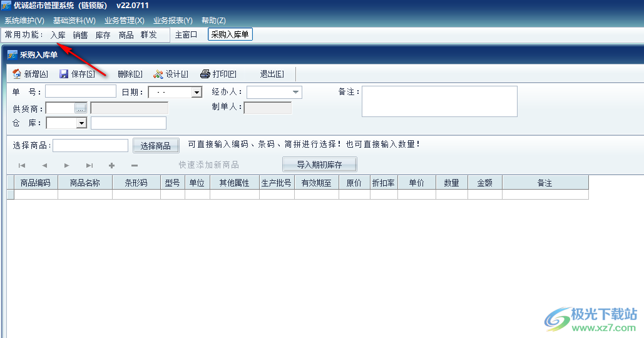Click the 采购入库单 window title icon
644x338 pixels.
pos(13,54)
